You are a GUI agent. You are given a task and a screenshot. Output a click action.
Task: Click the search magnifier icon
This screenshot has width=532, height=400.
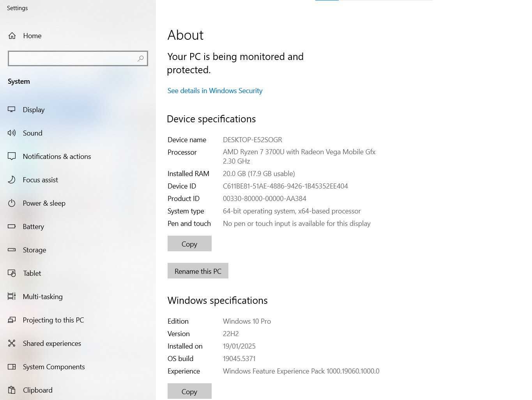[x=141, y=58]
